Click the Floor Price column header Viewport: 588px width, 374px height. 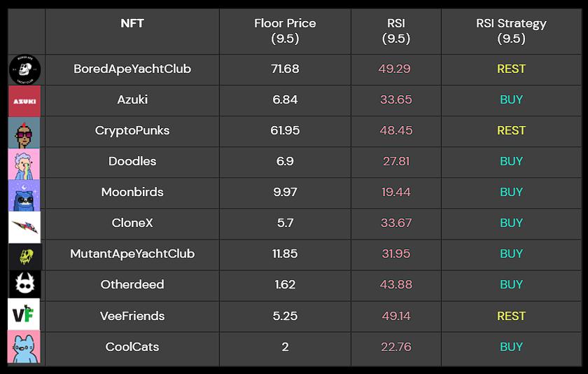(285, 31)
